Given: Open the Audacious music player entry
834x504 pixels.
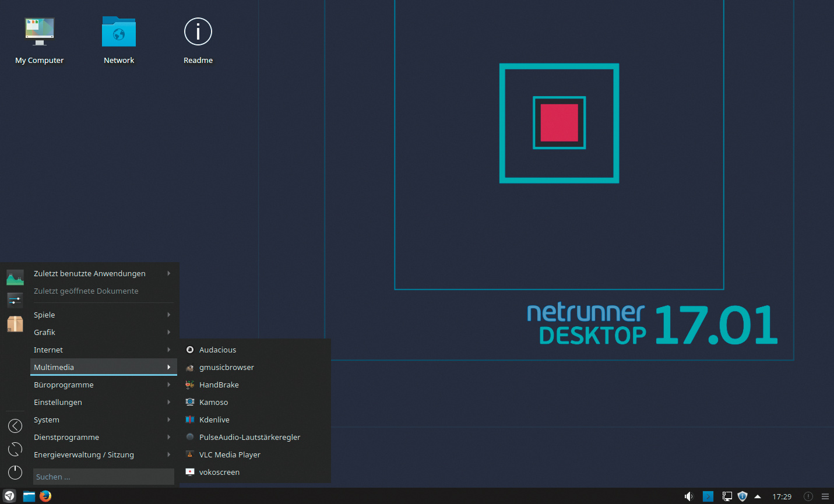Looking at the screenshot, I should click(217, 350).
